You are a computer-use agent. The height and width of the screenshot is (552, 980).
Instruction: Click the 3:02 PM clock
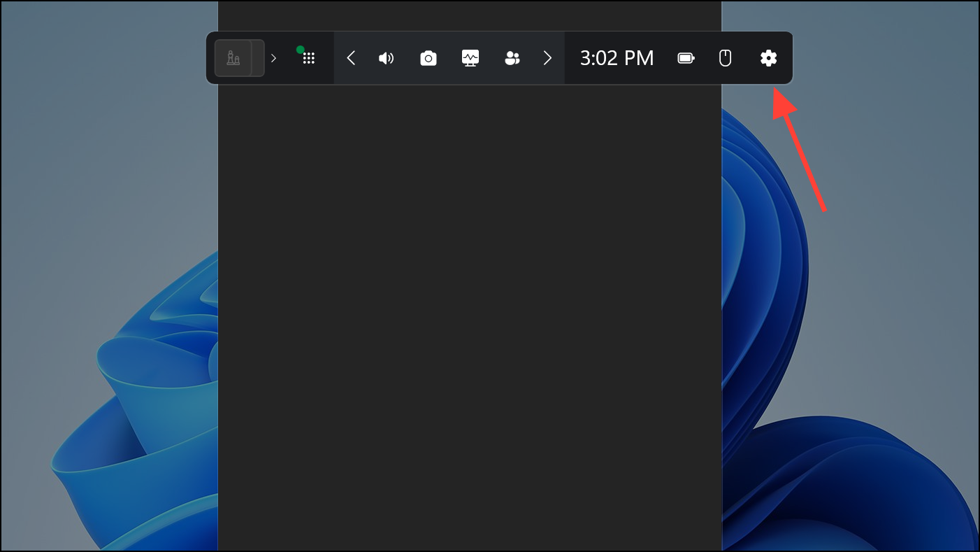pos(617,58)
